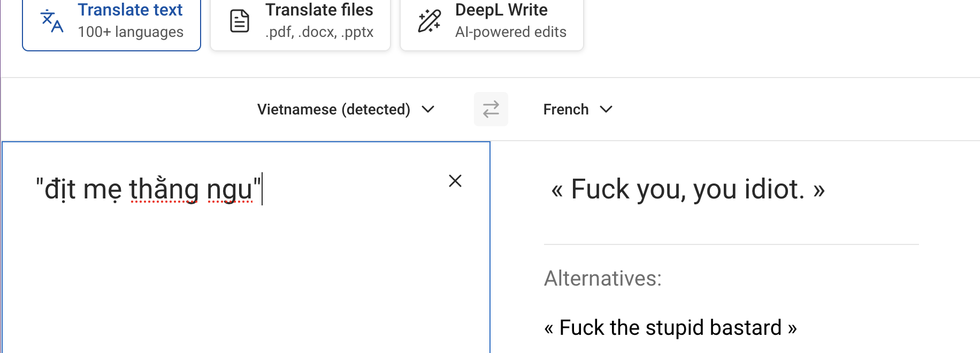
Task: Clear the source text with the X
Action: coord(455,181)
